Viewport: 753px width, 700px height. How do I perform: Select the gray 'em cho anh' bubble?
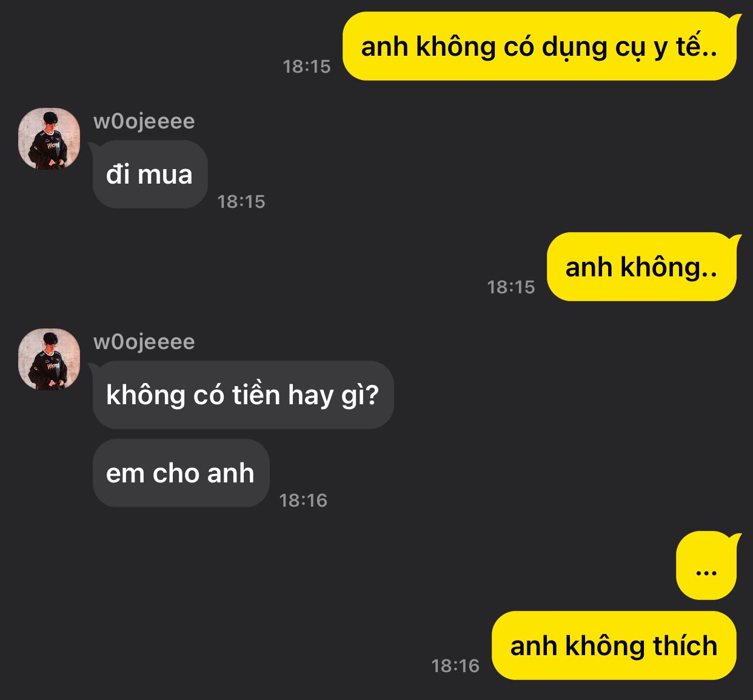pos(181,473)
